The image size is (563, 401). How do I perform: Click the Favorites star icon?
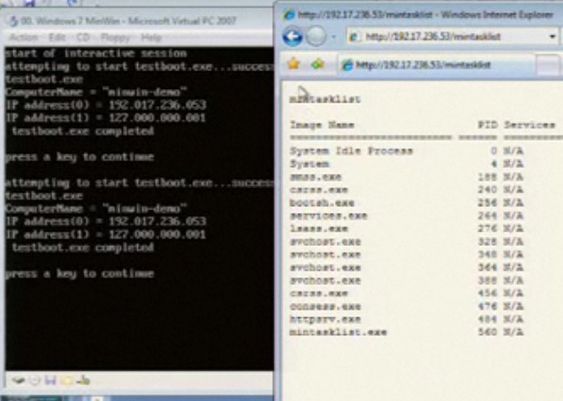[294, 64]
